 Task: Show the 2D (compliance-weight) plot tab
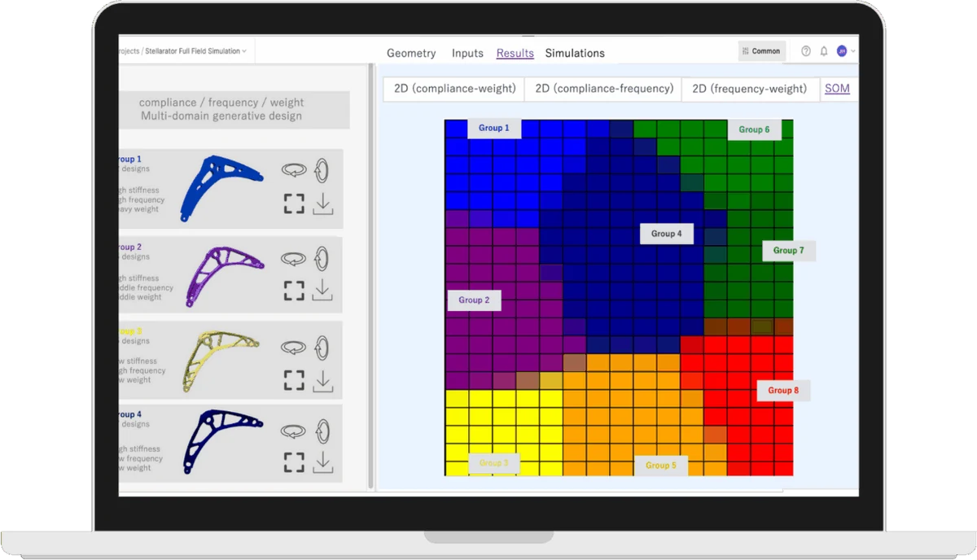[454, 89]
